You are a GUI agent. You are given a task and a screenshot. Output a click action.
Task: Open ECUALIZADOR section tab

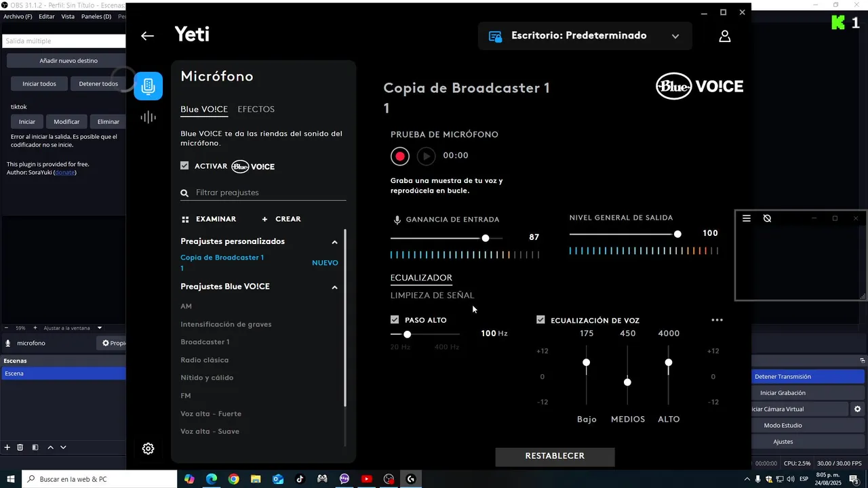pyautogui.click(x=421, y=278)
